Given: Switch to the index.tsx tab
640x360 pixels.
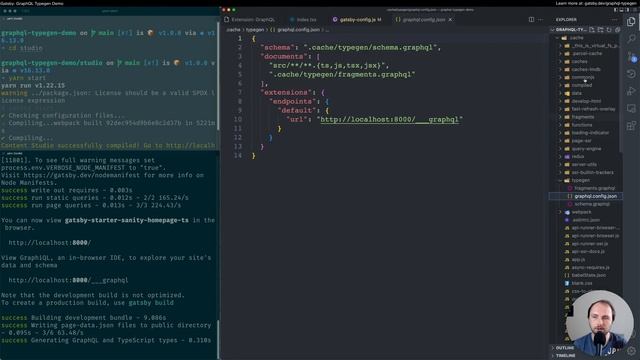Looking at the screenshot, I should [303, 20].
